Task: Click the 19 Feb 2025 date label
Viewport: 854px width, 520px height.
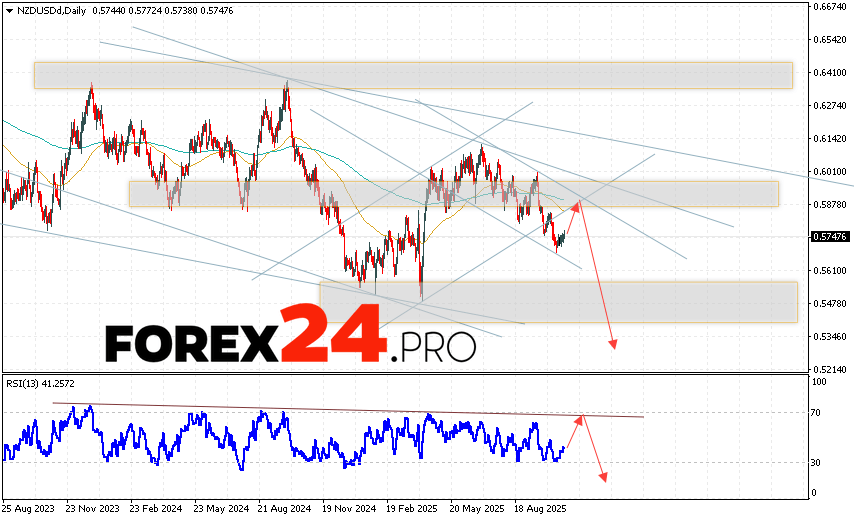Action: [x=413, y=508]
